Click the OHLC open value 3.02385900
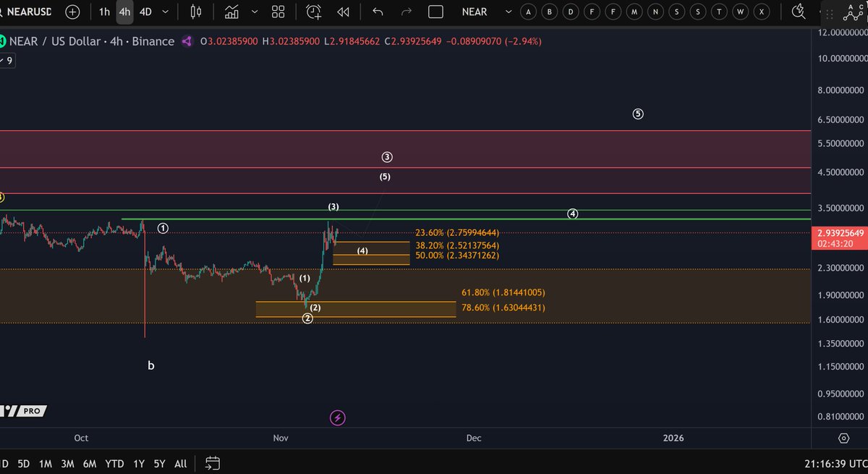Viewport: 868px width, 474px height. (x=231, y=41)
